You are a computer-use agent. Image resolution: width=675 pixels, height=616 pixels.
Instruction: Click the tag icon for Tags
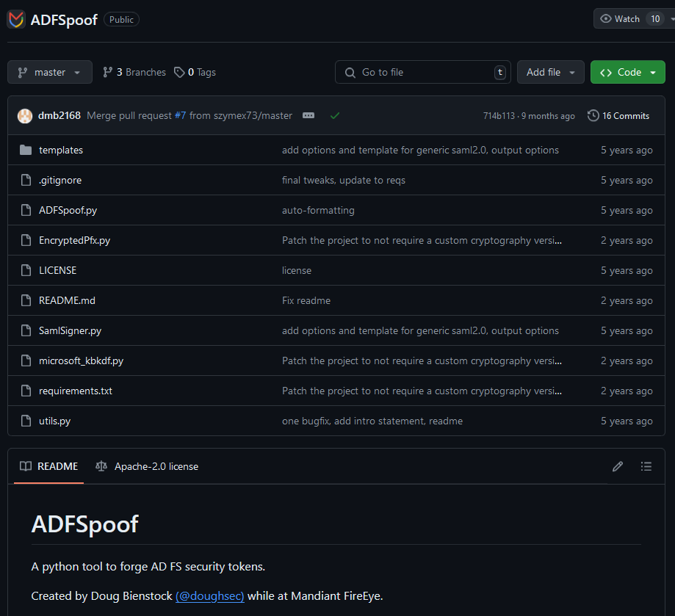(179, 72)
